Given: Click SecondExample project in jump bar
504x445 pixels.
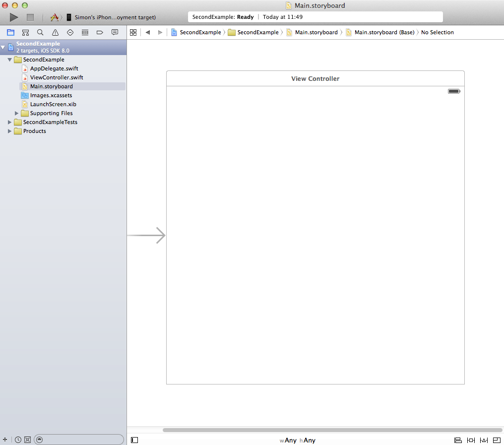Looking at the screenshot, I should coord(196,32).
